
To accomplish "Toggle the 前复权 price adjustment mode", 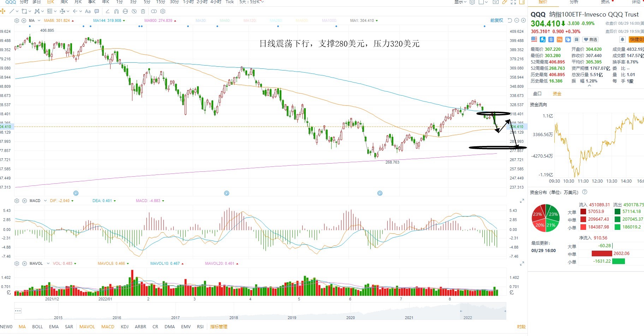I will pos(496,20).
